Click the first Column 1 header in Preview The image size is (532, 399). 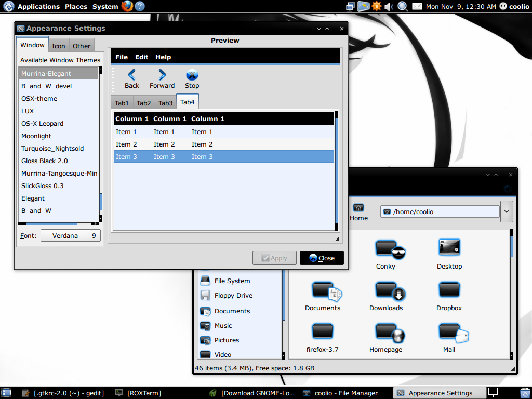132,119
